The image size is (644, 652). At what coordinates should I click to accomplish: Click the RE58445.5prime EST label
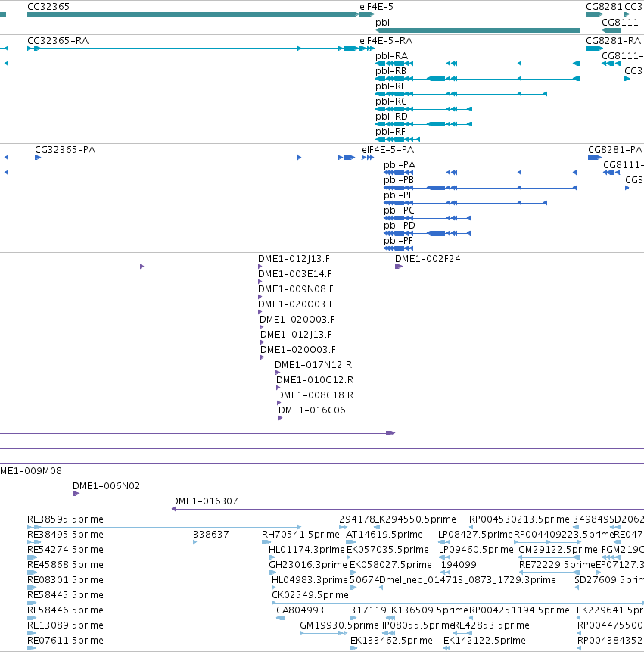pos(65,595)
